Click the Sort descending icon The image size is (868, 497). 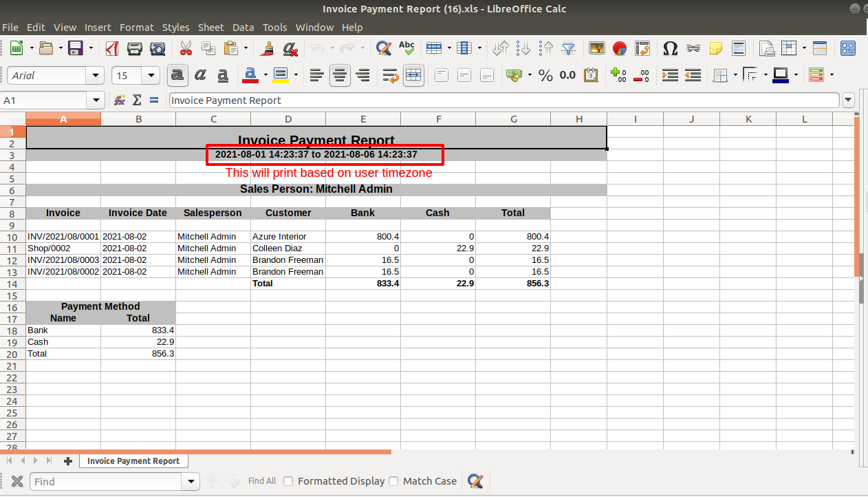546,48
